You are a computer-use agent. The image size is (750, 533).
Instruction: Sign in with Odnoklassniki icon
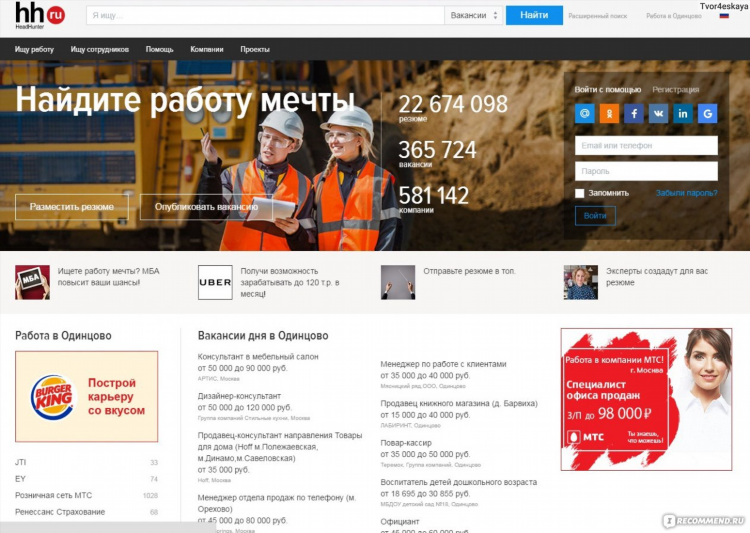coord(609,113)
